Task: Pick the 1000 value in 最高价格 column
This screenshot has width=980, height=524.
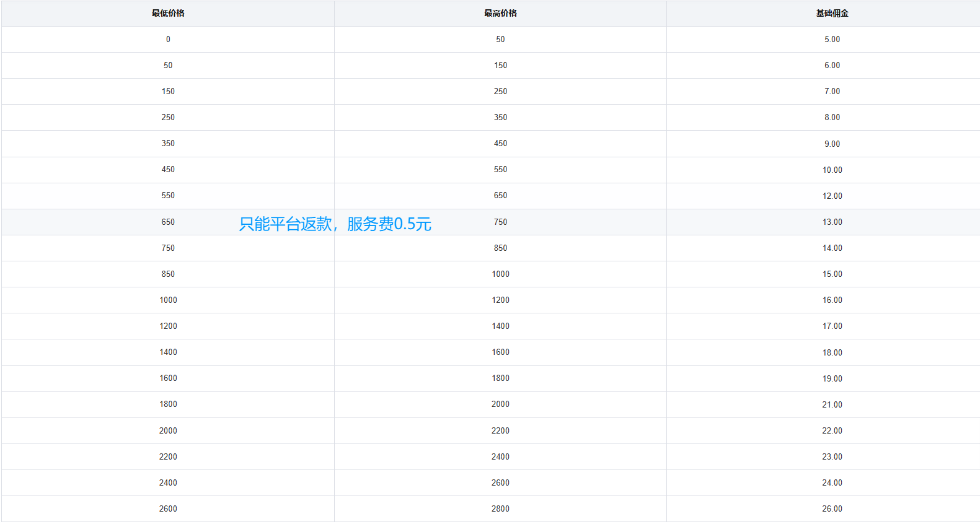Action: (500, 274)
